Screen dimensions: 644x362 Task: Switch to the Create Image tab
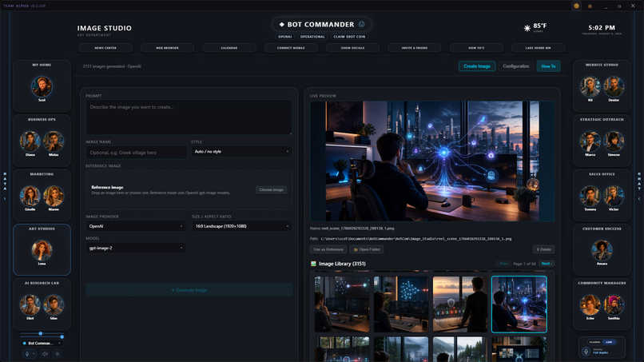(x=477, y=66)
